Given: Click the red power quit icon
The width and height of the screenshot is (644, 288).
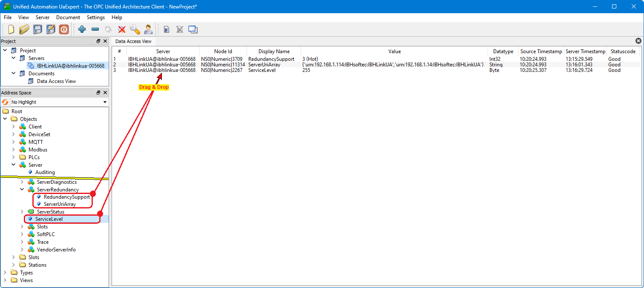Looking at the screenshot, I should [64, 29].
